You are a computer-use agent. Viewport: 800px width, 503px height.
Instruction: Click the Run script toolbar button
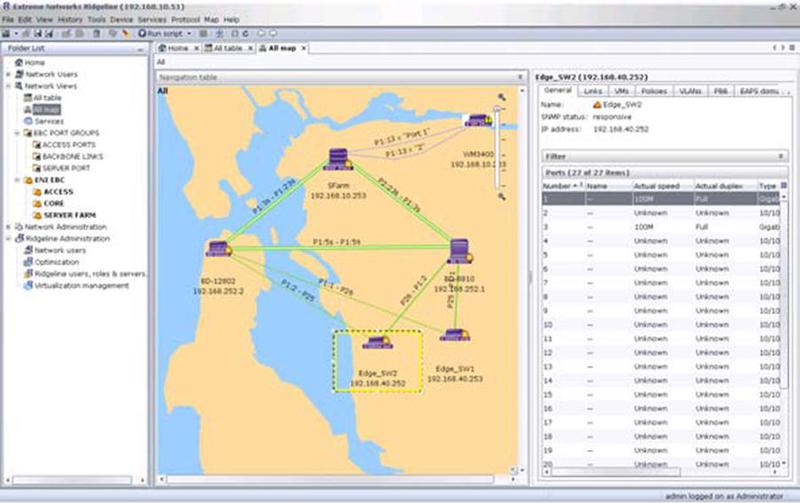[x=160, y=34]
